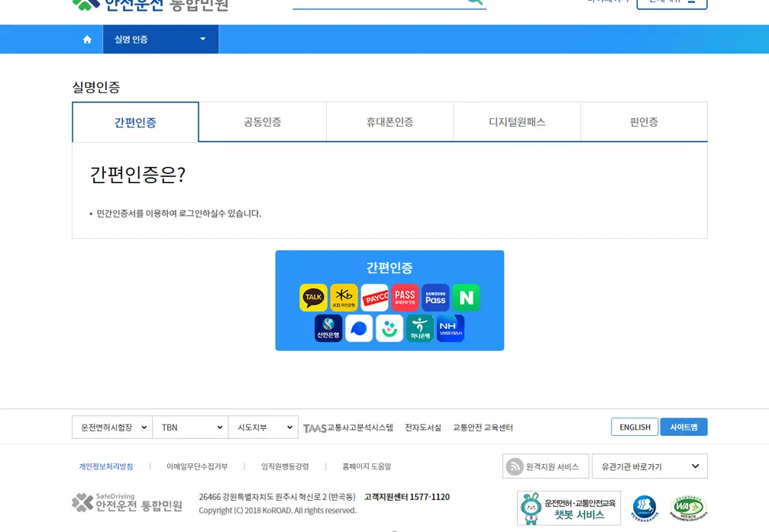Select the NH농협 인증서 icon
This screenshot has height=532, width=769.
tap(450, 328)
